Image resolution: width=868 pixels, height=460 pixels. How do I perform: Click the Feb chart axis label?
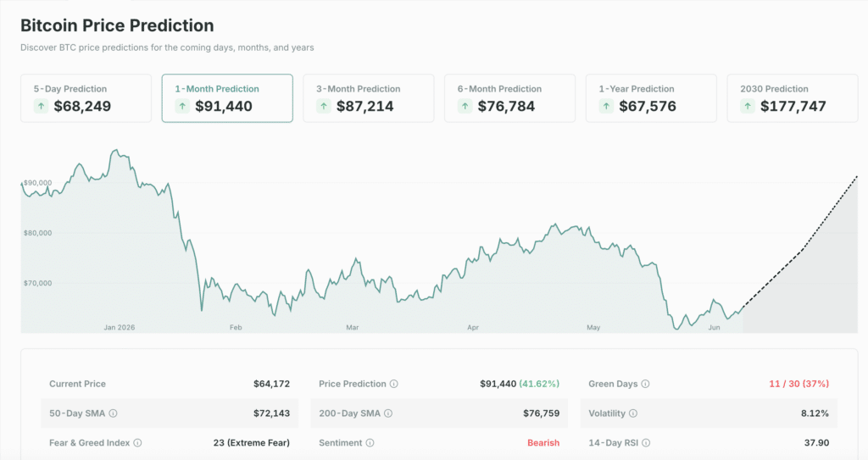[236, 327]
